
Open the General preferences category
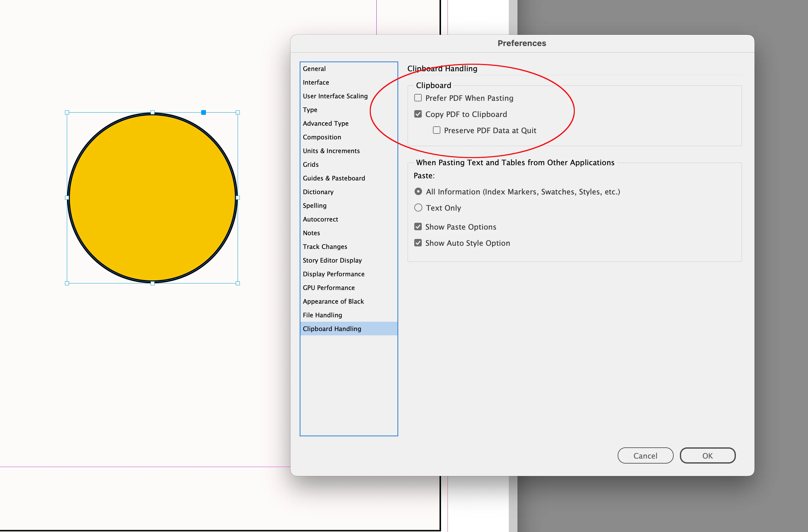[314, 68]
